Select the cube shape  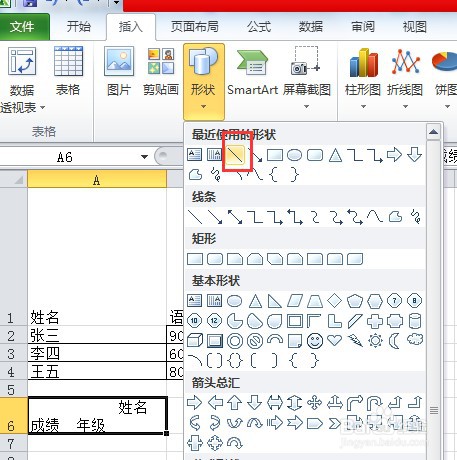[x=195, y=341]
